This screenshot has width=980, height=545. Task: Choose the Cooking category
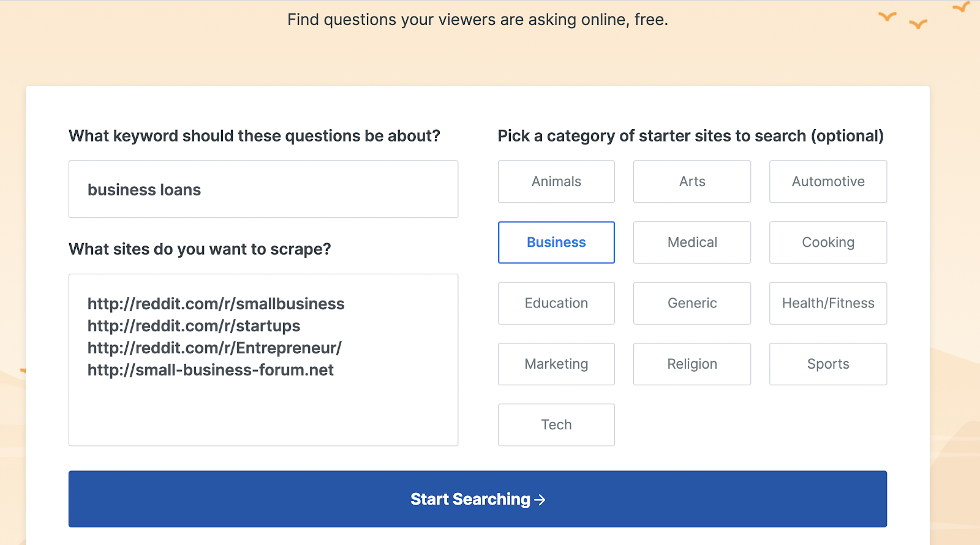click(828, 242)
